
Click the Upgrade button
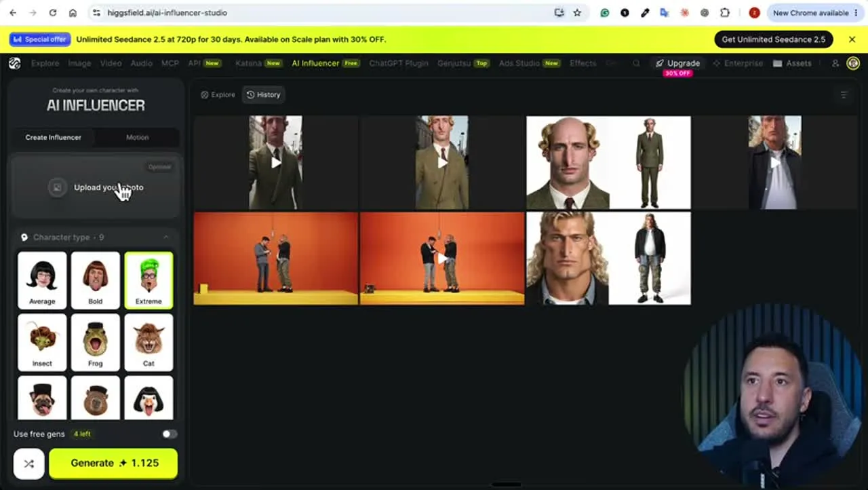pyautogui.click(x=677, y=63)
